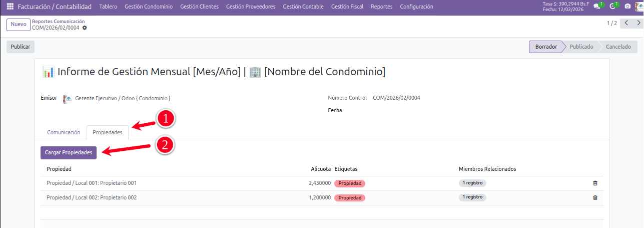Set status to Cancelado
Screen dimensions: 644x228
(618, 47)
